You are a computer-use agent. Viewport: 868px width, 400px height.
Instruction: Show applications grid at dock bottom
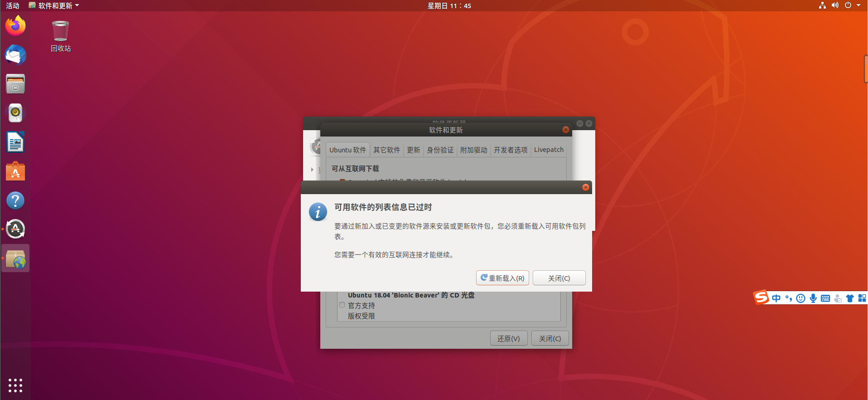pyautogui.click(x=15, y=385)
